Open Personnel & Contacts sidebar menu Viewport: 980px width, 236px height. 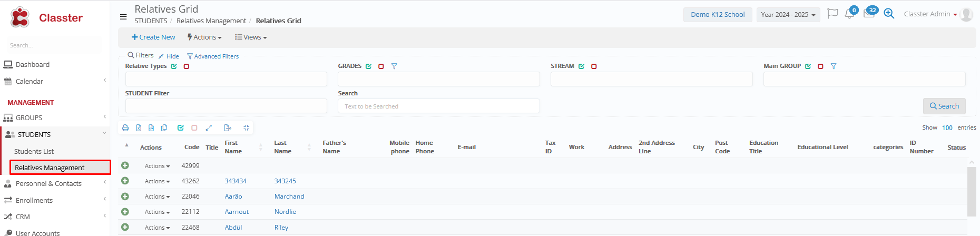48,183
